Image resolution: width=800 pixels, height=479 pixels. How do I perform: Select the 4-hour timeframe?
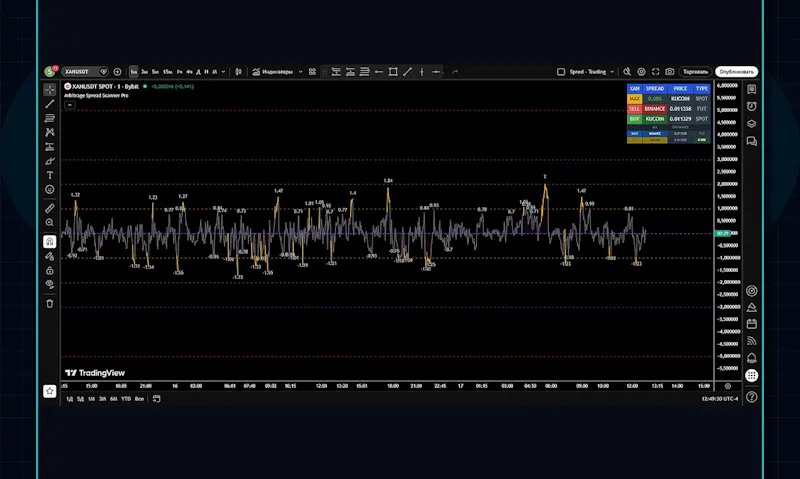(189, 72)
